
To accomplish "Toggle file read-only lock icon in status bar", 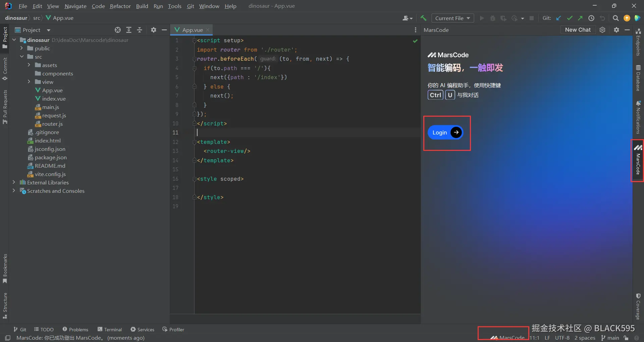I will pos(626,338).
